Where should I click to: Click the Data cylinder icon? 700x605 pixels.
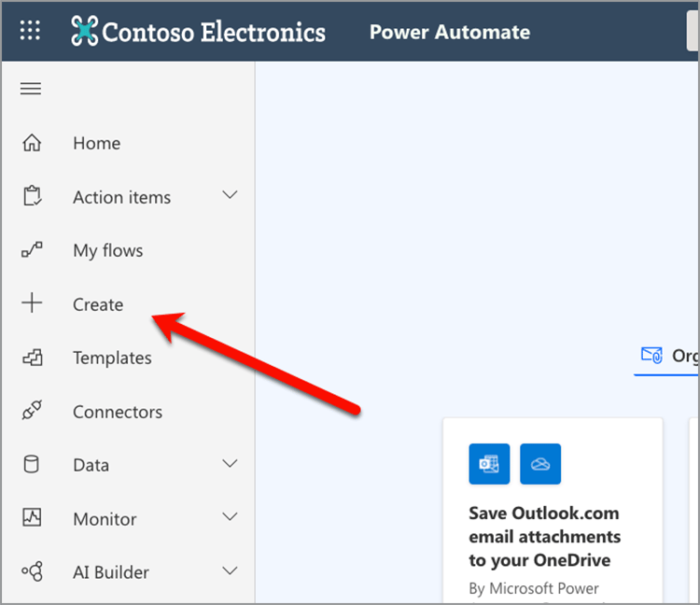coord(32,465)
